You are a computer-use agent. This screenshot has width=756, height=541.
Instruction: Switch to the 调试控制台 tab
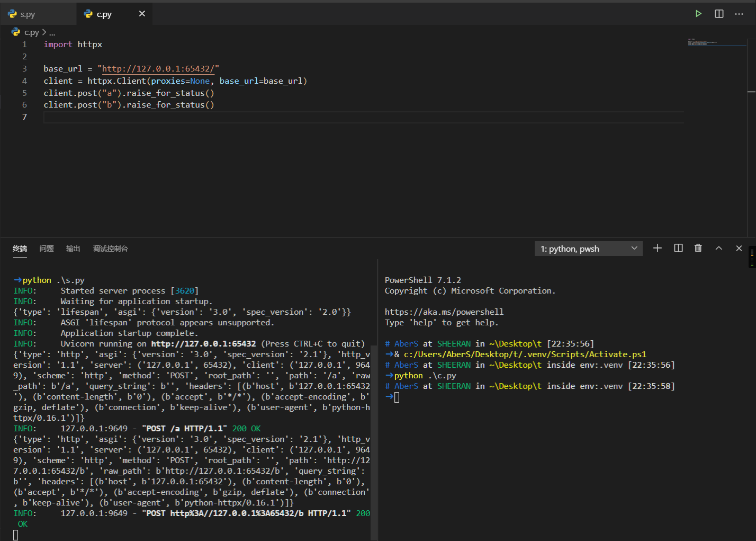click(110, 249)
